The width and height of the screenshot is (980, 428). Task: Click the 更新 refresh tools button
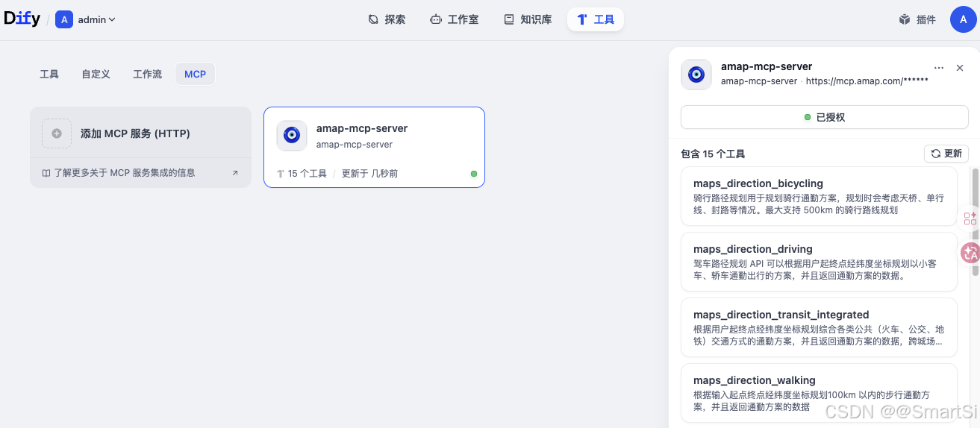tap(946, 154)
